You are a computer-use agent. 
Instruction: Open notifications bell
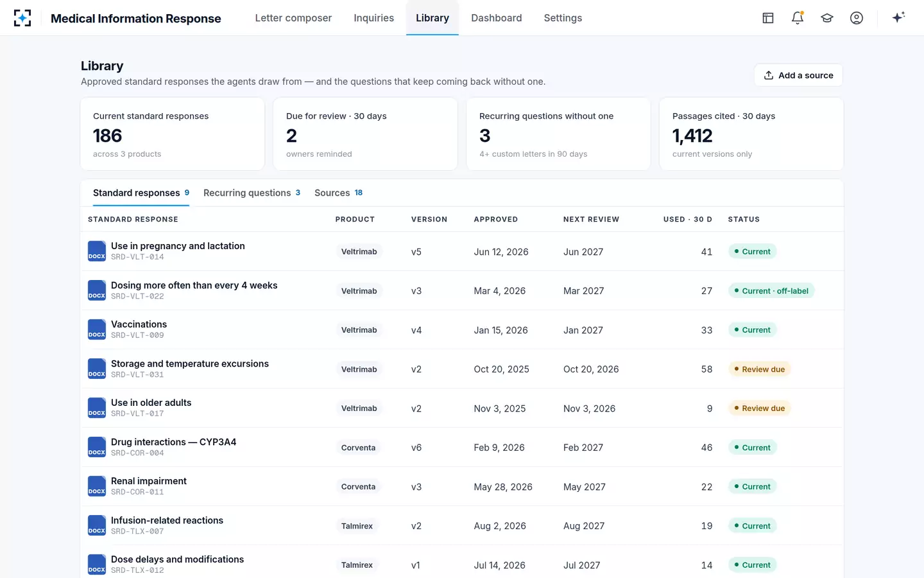pyautogui.click(x=798, y=18)
